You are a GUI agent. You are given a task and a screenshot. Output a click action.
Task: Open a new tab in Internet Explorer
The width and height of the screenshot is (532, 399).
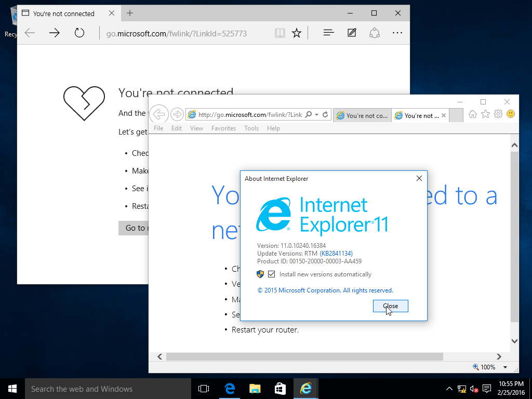[x=456, y=115]
